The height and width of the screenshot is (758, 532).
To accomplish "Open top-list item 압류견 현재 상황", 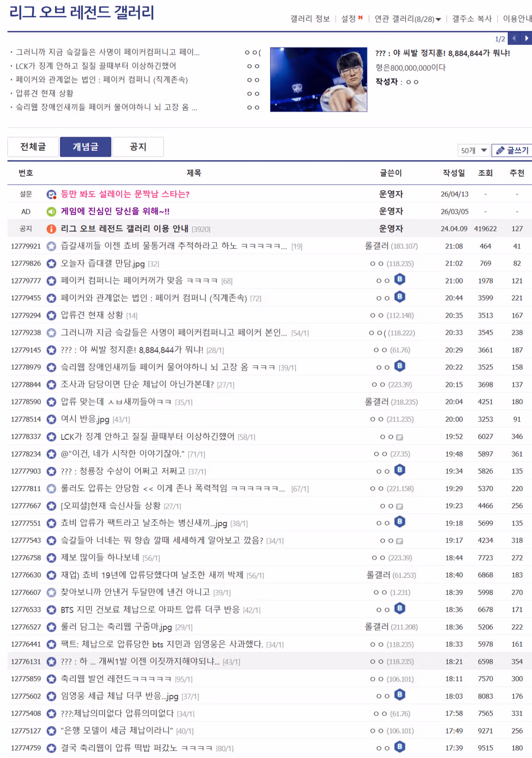I will pos(44,94).
